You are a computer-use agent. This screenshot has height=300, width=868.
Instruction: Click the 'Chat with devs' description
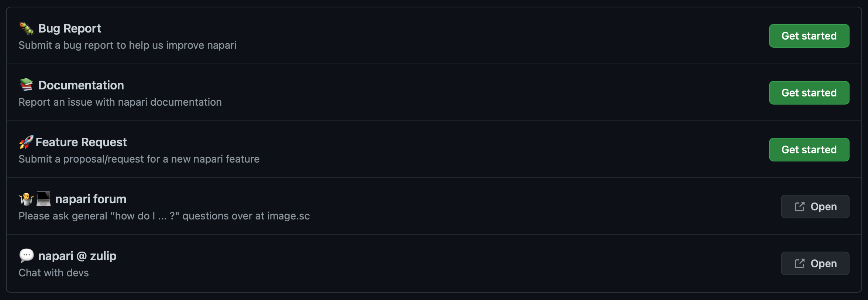pyautogui.click(x=54, y=273)
